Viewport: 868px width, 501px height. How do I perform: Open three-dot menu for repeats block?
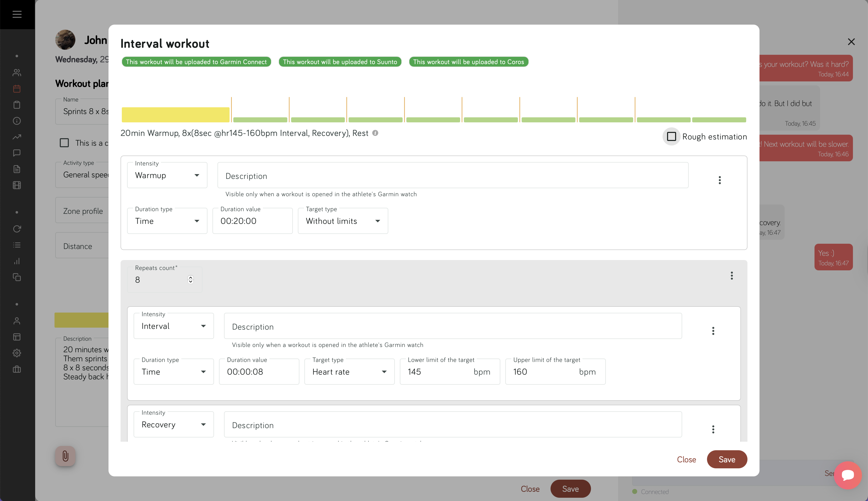point(731,275)
